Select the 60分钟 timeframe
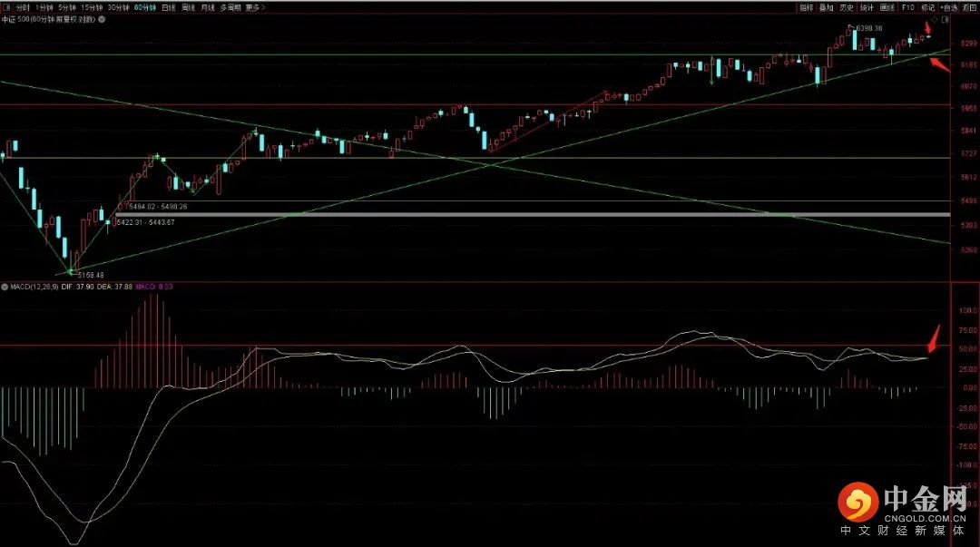This screenshot has height=547, width=980. click(144, 7)
